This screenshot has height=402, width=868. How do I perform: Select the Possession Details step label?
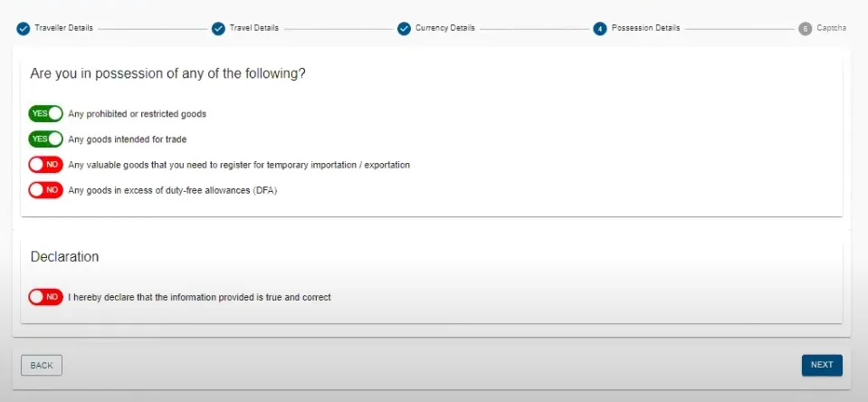[x=645, y=28]
